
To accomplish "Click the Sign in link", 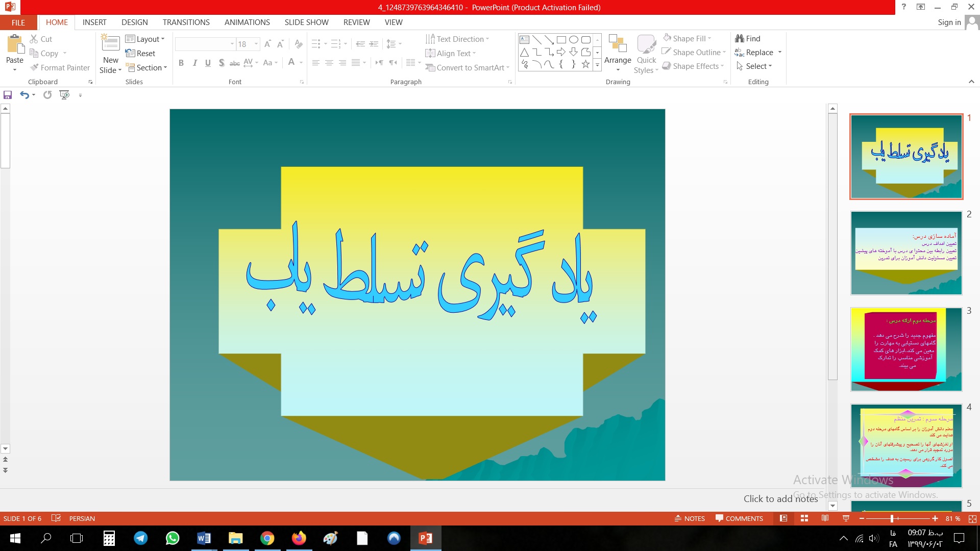I will tap(949, 22).
